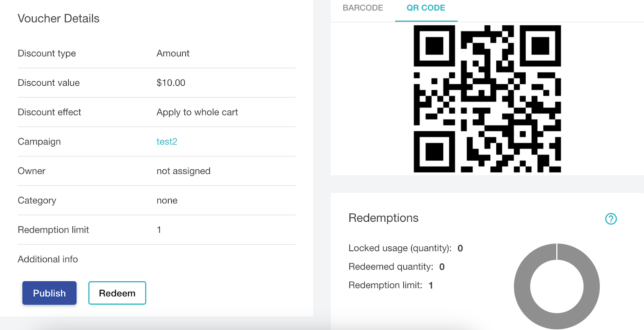Select the QR CODE tab

[426, 8]
